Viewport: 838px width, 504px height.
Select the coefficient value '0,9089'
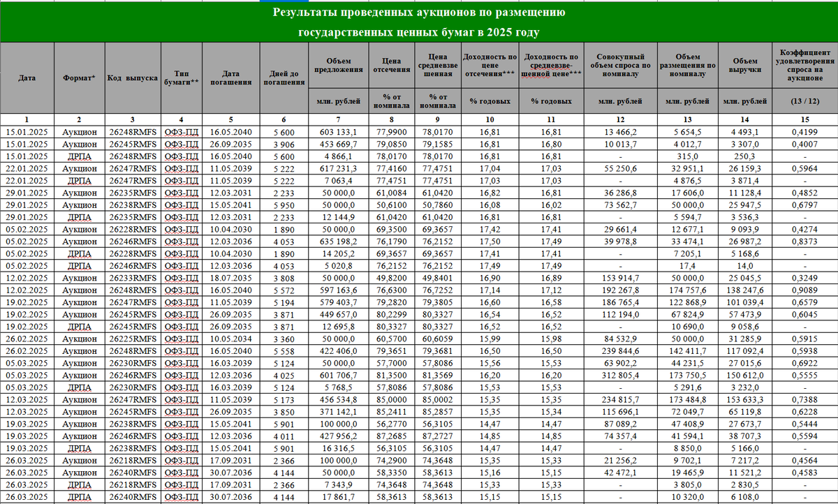point(805,290)
